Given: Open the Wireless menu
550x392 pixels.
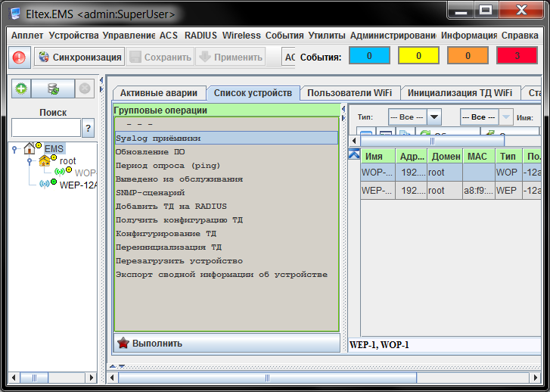Looking at the screenshot, I should pyautogui.click(x=241, y=36).
